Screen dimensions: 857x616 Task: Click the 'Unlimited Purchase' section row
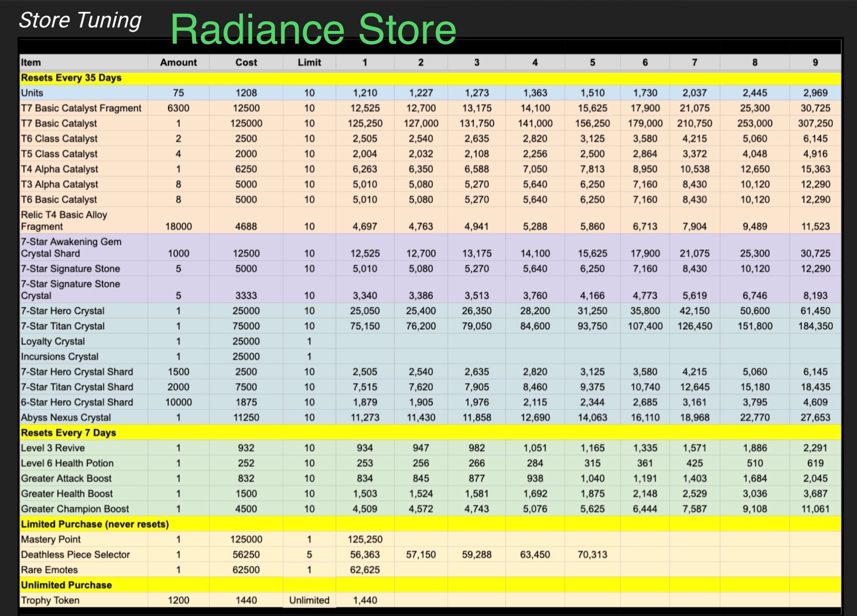430,585
